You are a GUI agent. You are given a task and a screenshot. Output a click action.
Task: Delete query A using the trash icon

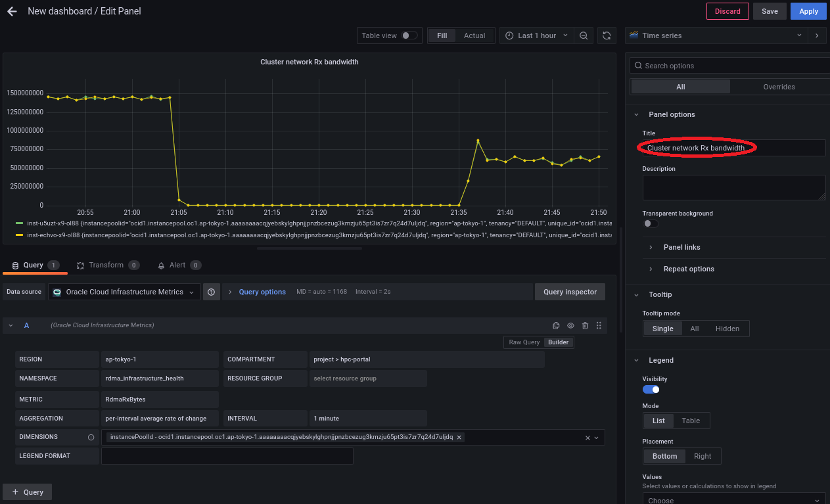coord(585,325)
